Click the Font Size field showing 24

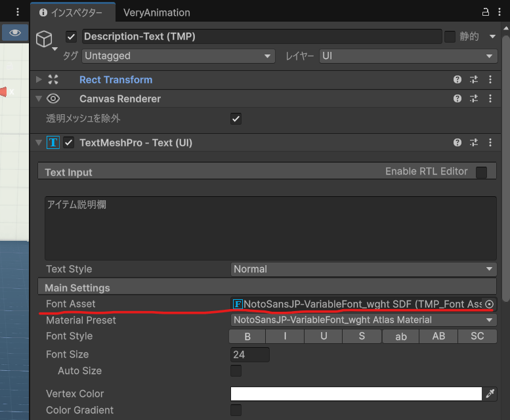250,354
